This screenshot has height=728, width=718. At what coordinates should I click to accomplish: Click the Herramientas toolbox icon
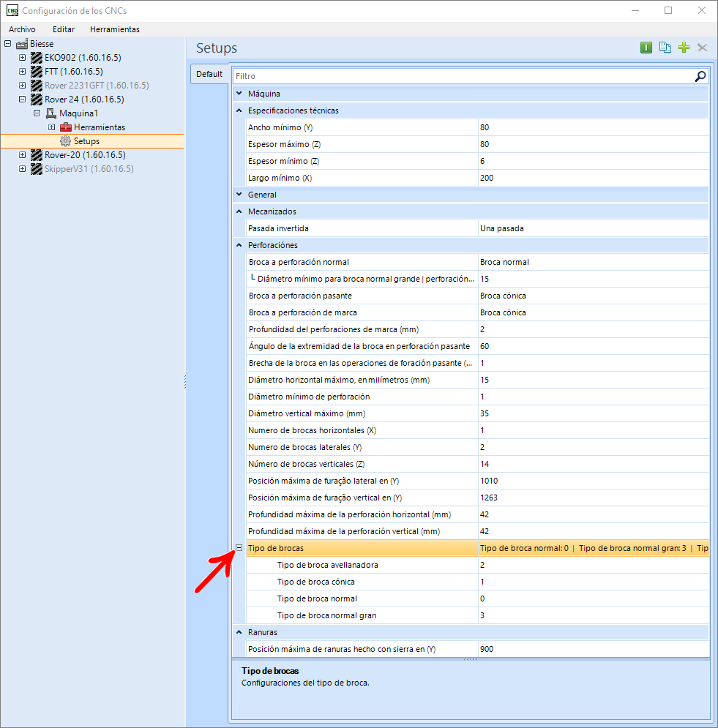click(66, 127)
